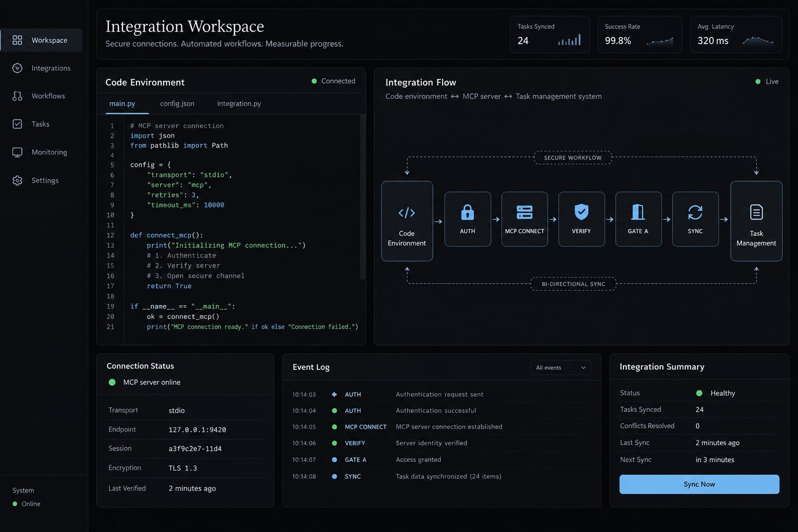Select the SYNC arrows node
The image size is (798, 532).
(695, 219)
